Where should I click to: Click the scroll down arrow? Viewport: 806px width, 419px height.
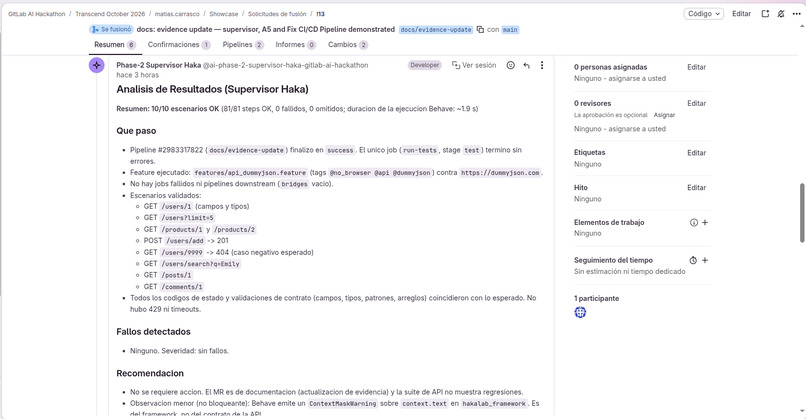(x=801, y=411)
